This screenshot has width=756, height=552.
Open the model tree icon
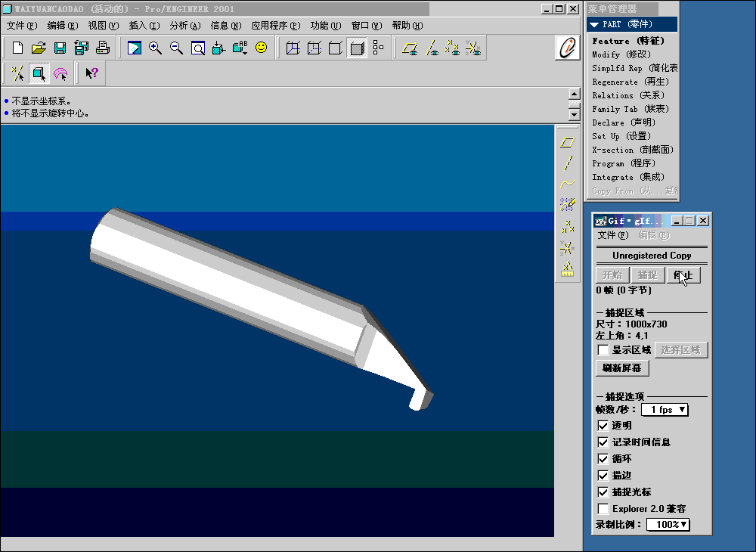(x=378, y=48)
